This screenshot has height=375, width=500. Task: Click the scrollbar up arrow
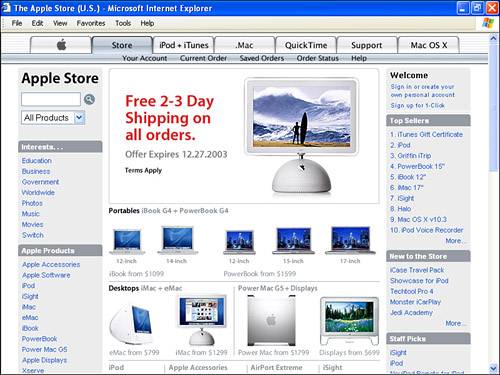[494, 38]
